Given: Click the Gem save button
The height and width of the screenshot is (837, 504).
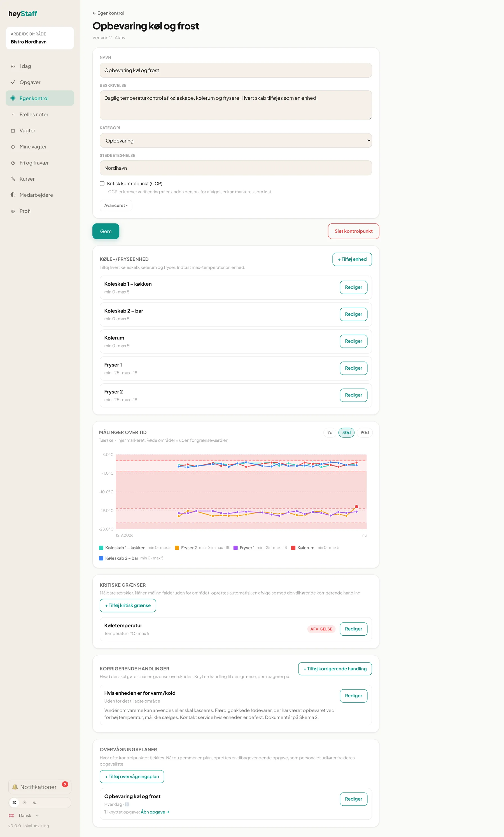Looking at the screenshot, I should point(106,231).
